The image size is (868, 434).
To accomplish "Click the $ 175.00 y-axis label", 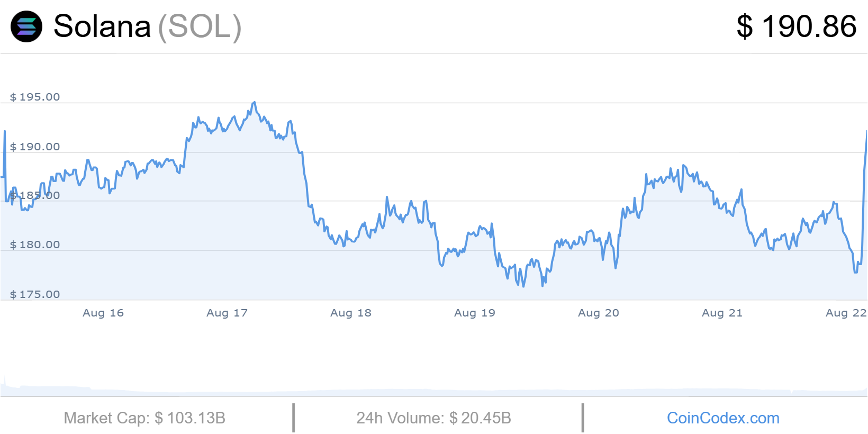I will click(35, 294).
